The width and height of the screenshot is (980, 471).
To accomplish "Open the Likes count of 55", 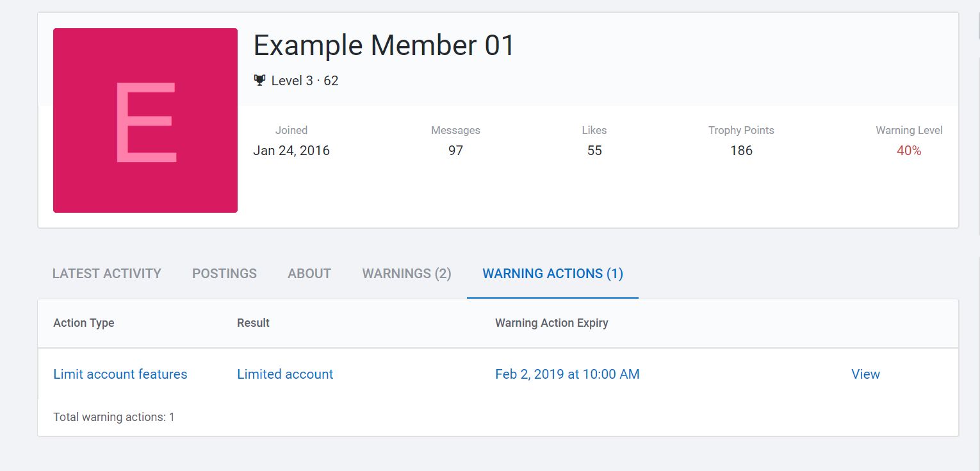I will [x=594, y=151].
